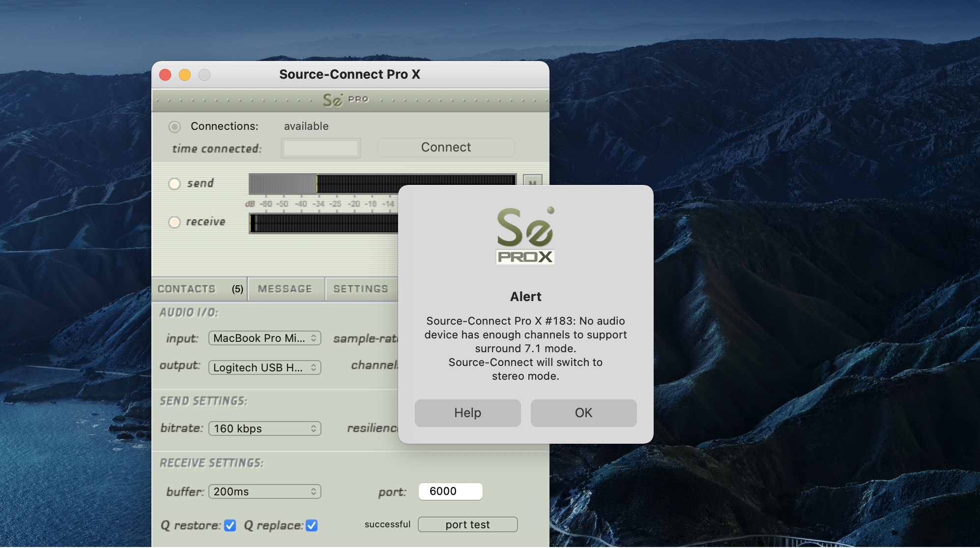
Task: Switch to the Message tab
Action: [x=285, y=289]
